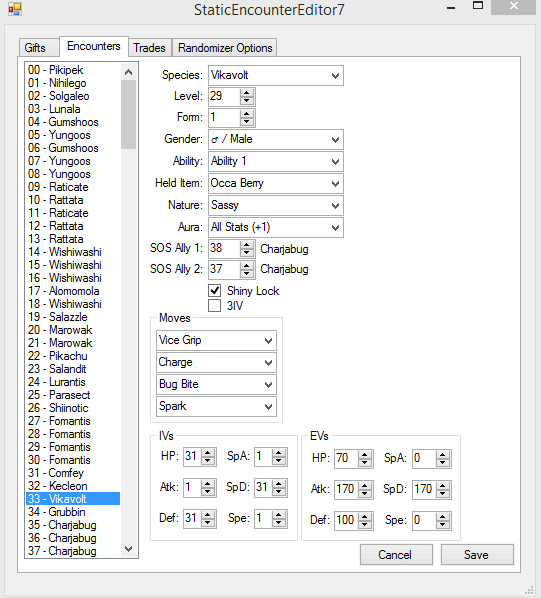The width and height of the screenshot is (541, 598).
Task: Decrease the Level value with down arrow
Action: tap(247, 101)
